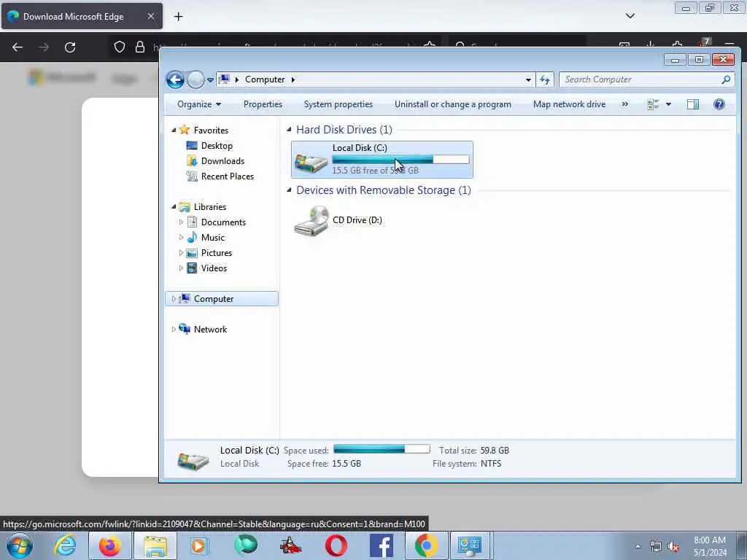This screenshot has width=747, height=560.
Task: Open the Organize menu
Action: click(x=199, y=104)
